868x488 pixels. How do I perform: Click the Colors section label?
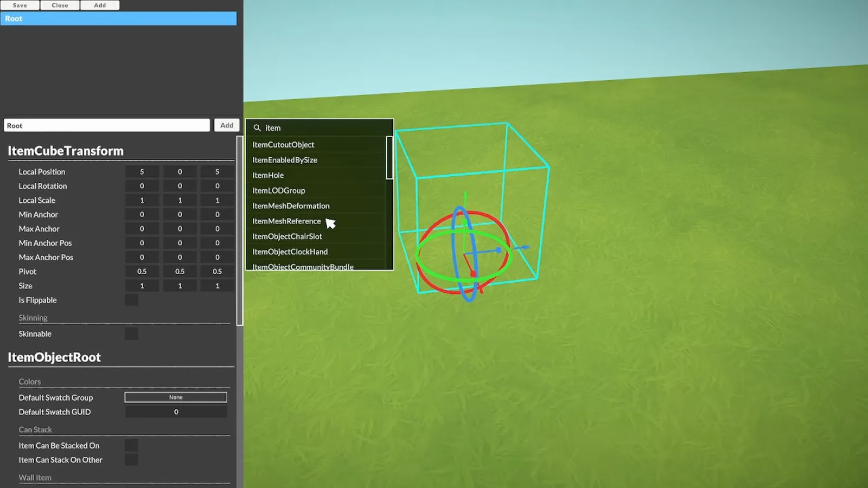click(30, 382)
